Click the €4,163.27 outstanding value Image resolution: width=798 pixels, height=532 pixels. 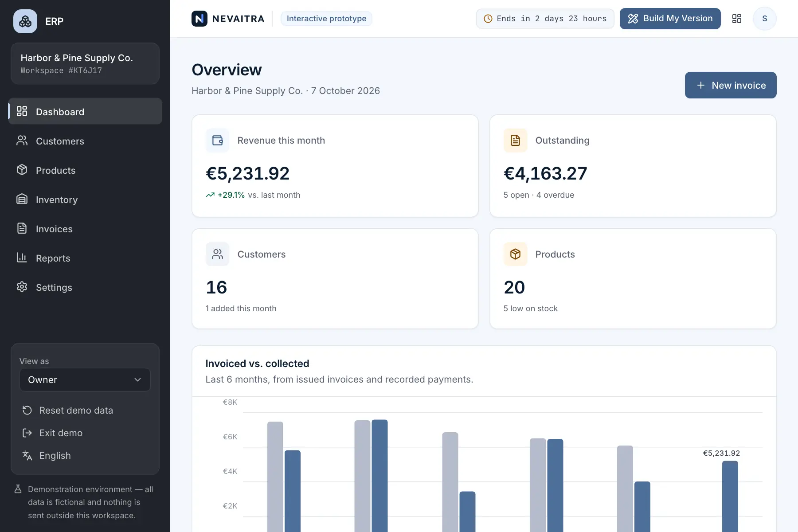click(x=545, y=173)
